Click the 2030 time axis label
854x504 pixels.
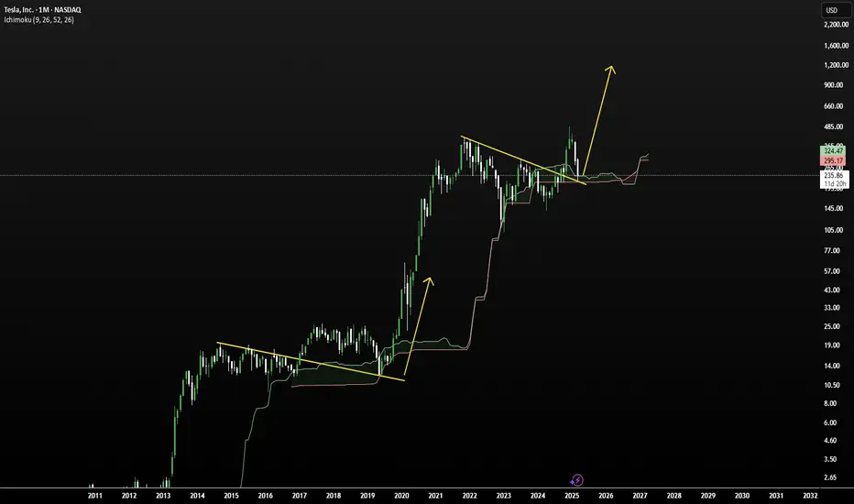click(742, 496)
